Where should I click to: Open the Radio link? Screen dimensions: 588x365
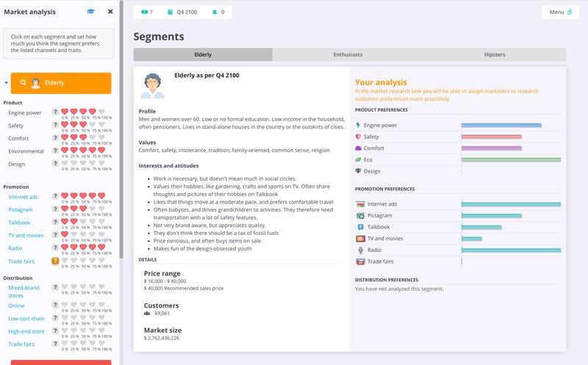click(x=15, y=248)
